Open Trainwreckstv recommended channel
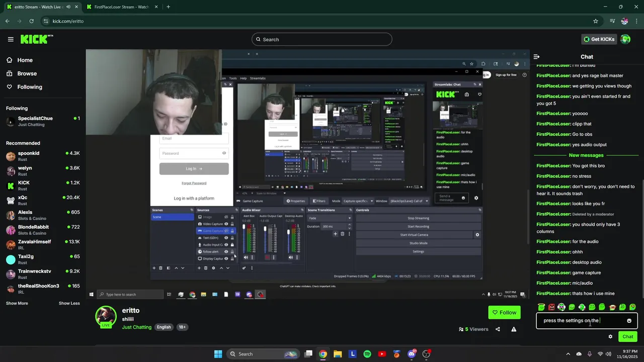Viewport: 644px width, 362px height. tap(43, 274)
